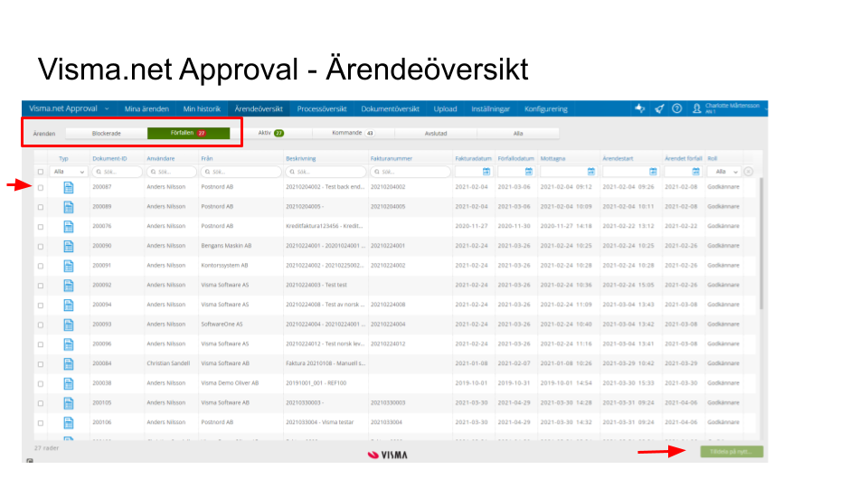This screenshot has height=488, width=868.
Task: Open document icon for row 200092
Action: point(68,286)
